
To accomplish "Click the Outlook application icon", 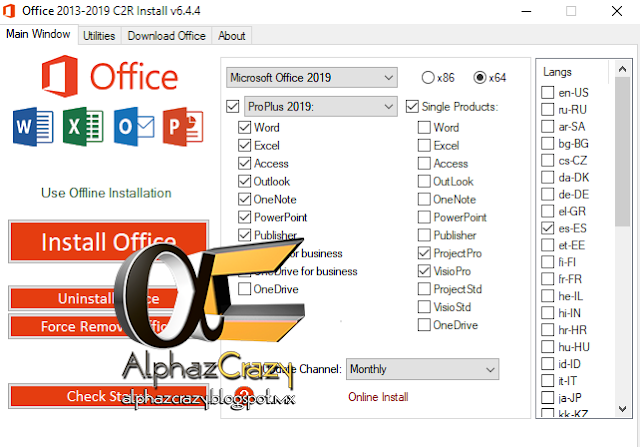I will pyautogui.click(x=134, y=127).
